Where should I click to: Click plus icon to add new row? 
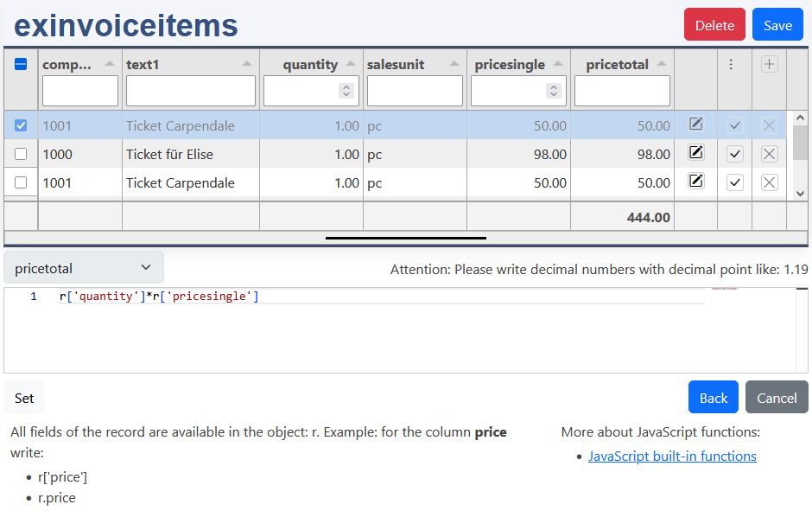(769, 64)
